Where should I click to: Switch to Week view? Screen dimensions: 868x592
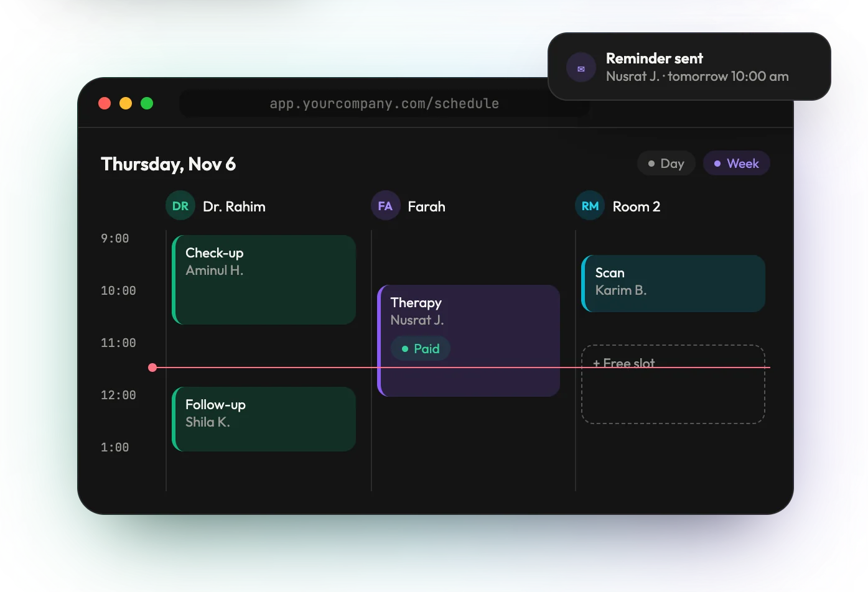(x=737, y=164)
